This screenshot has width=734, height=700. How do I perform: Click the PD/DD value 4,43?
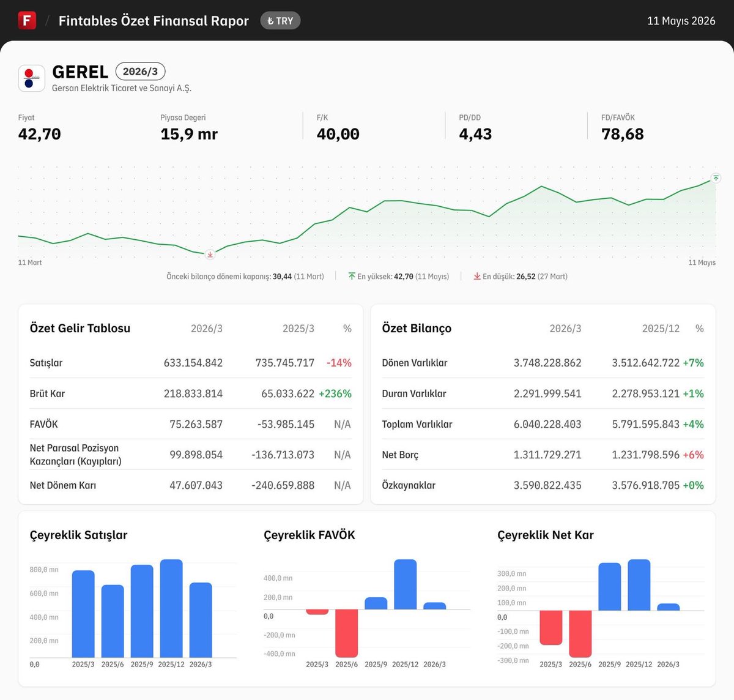[475, 134]
